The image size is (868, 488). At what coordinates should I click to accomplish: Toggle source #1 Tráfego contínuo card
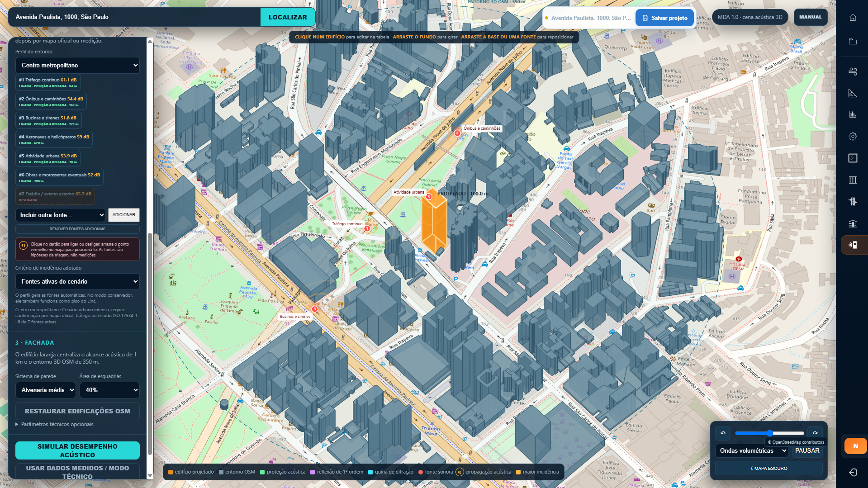tap(48, 82)
